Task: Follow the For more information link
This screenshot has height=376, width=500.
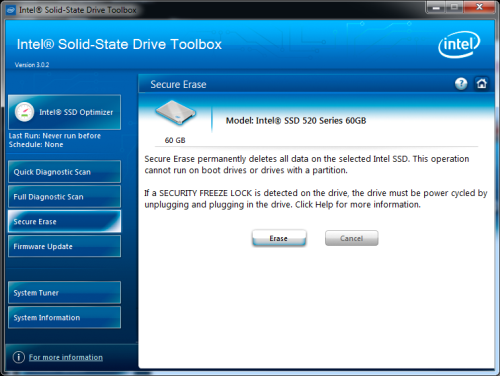Action: coord(66,357)
